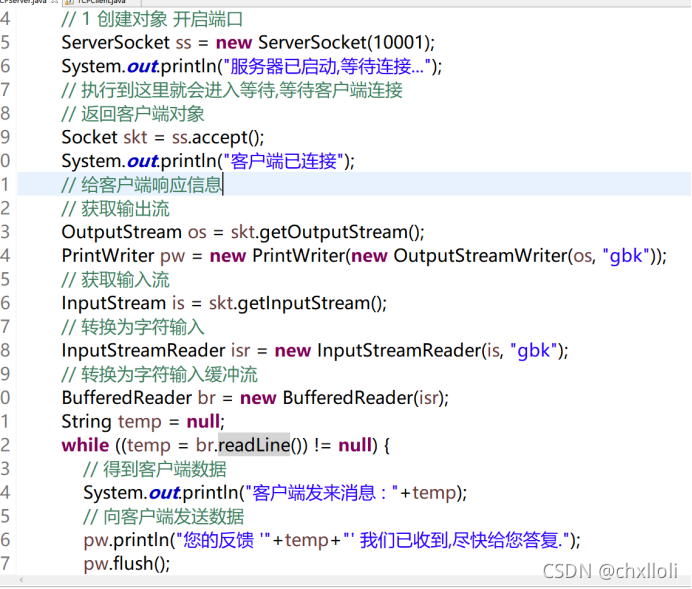Click the highlighted 'readLine' method call

click(x=254, y=445)
